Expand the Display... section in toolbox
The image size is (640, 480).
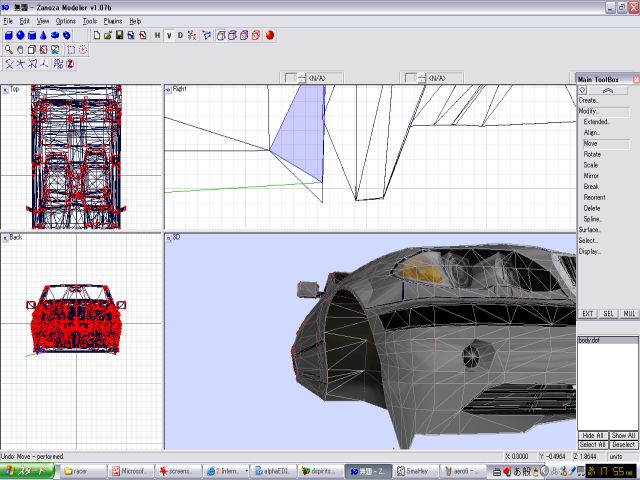click(590, 251)
